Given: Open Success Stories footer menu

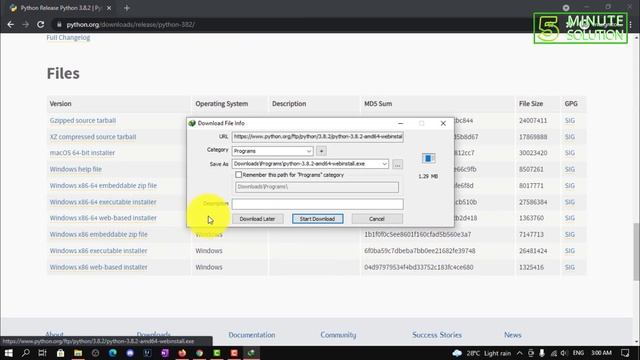Looking at the screenshot, I should tap(437, 335).
